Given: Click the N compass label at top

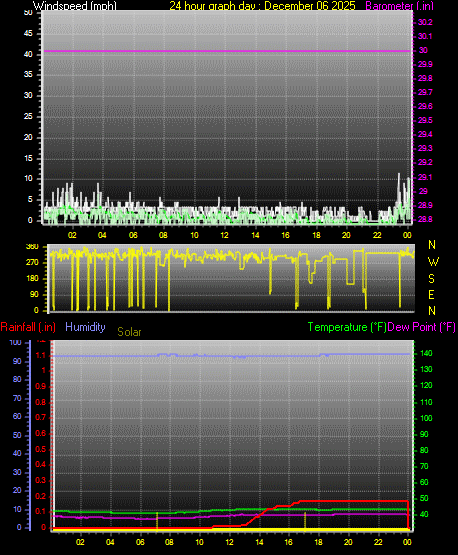Looking at the screenshot, I should click(432, 245).
